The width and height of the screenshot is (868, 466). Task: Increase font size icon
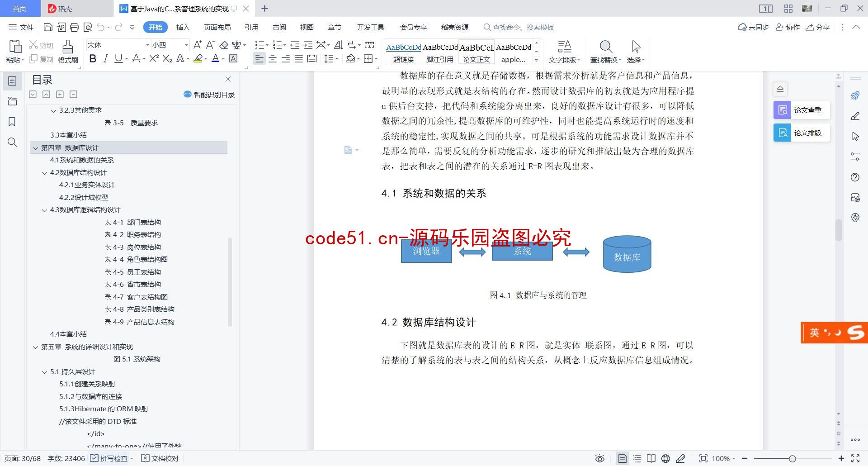point(197,45)
